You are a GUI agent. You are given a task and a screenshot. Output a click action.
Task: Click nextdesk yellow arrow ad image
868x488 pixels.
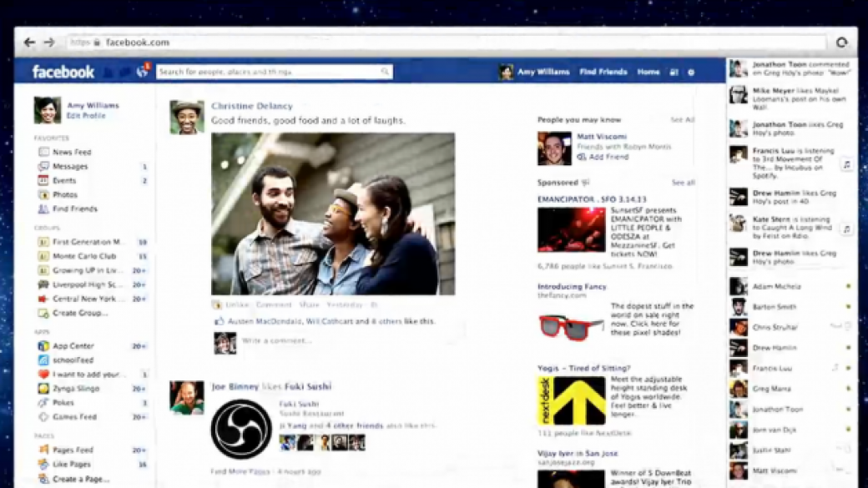pyautogui.click(x=571, y=400)
